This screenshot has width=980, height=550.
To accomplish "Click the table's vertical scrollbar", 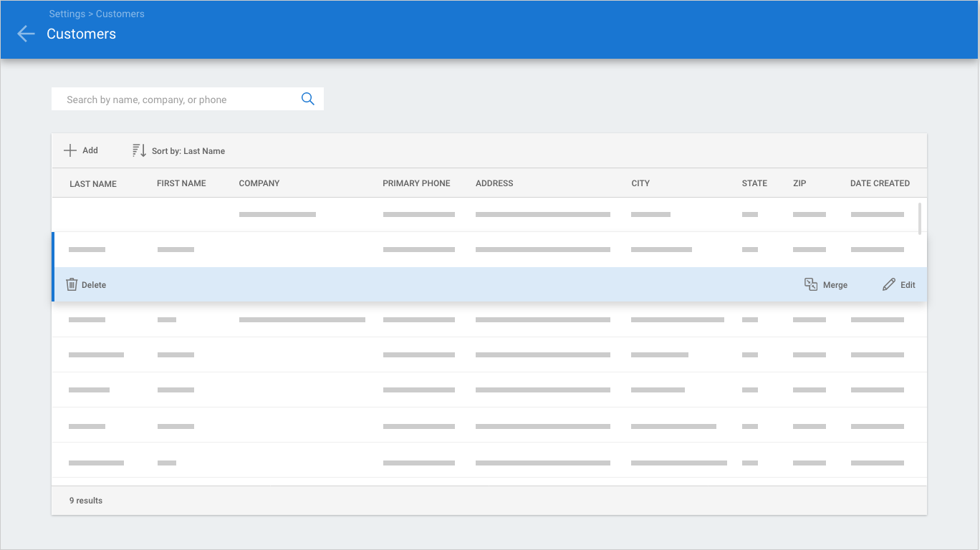I will (920, 218).
